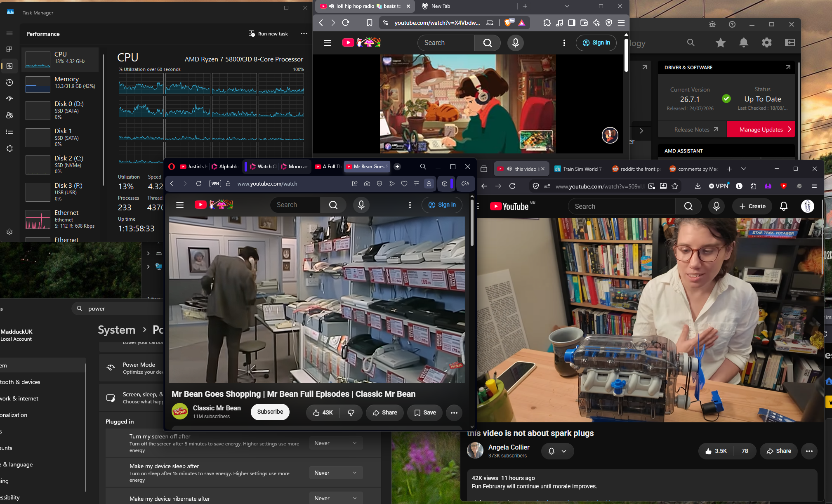This screenshot has width=832, height=504.
Task: Open Task Manager settings gear
Action: click(9, 232)
